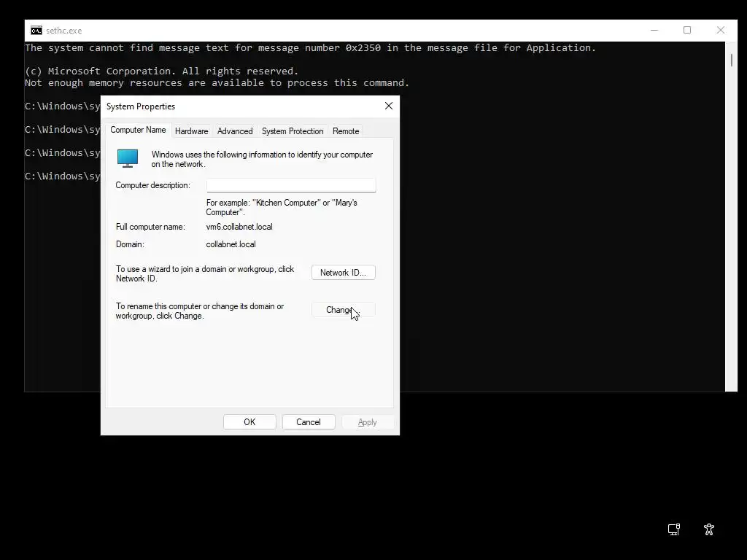Click the sethc.exe console vertical scrollbar
This screenshot has width=747, height=560.
click(x=731, y=217)
